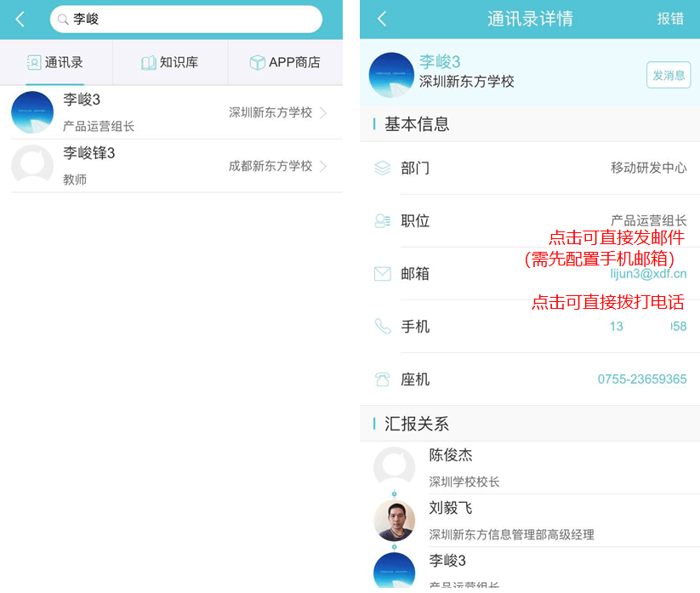Switch to the 通讯录 tab
This screenshot has width=700, height=593.
pyautogui.click(x=56, y=63)
